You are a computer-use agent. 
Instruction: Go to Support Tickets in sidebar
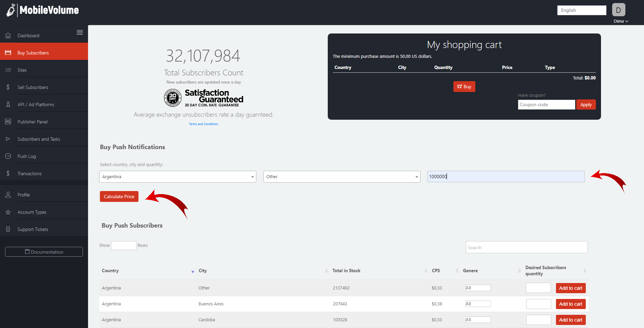point(33,229)
